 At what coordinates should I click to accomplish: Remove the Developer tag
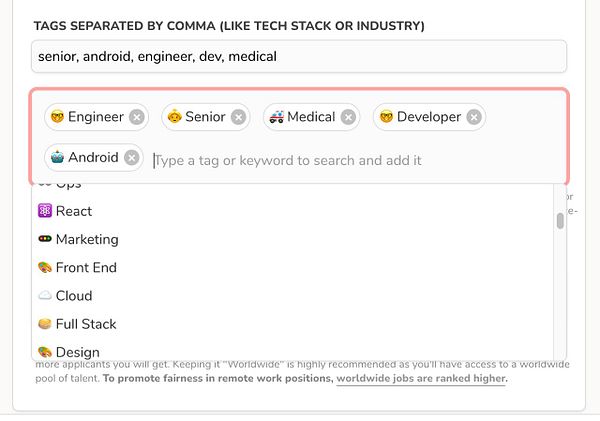click(x=474, y=117)
